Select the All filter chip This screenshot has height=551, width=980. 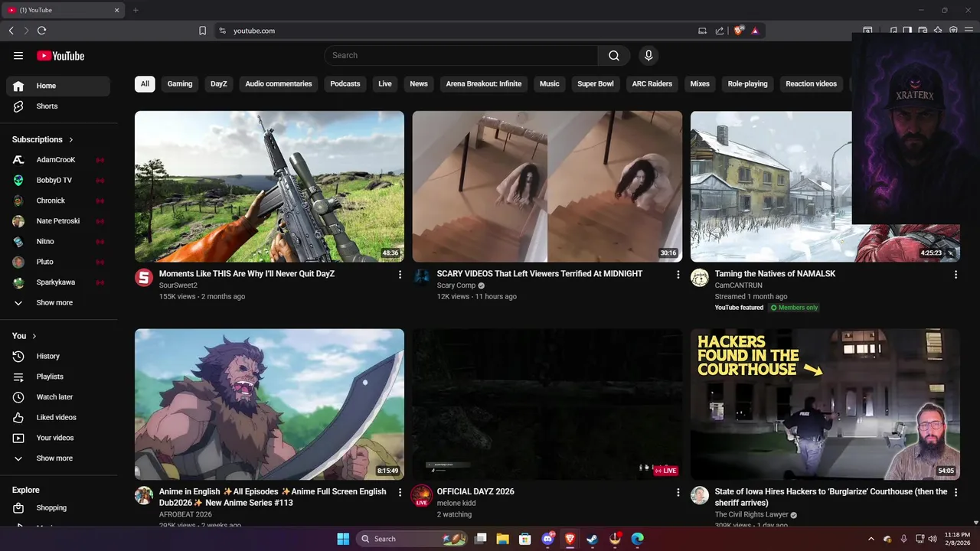(145, 83)
